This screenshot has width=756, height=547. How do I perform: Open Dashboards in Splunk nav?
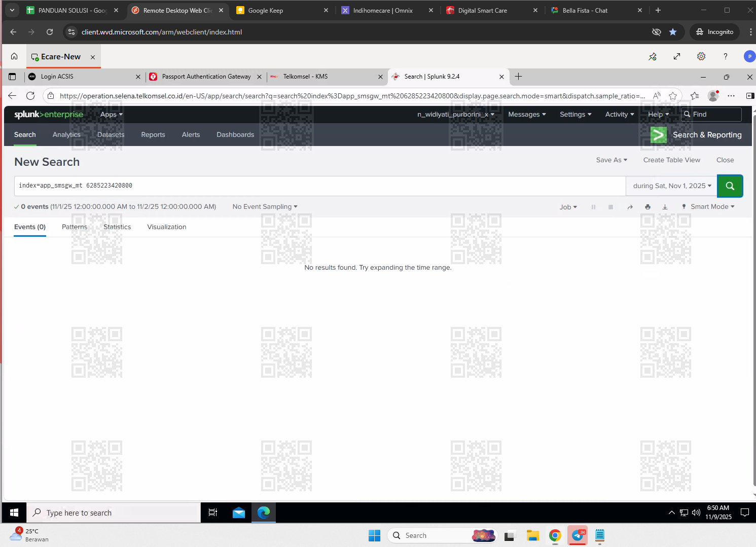235,135
